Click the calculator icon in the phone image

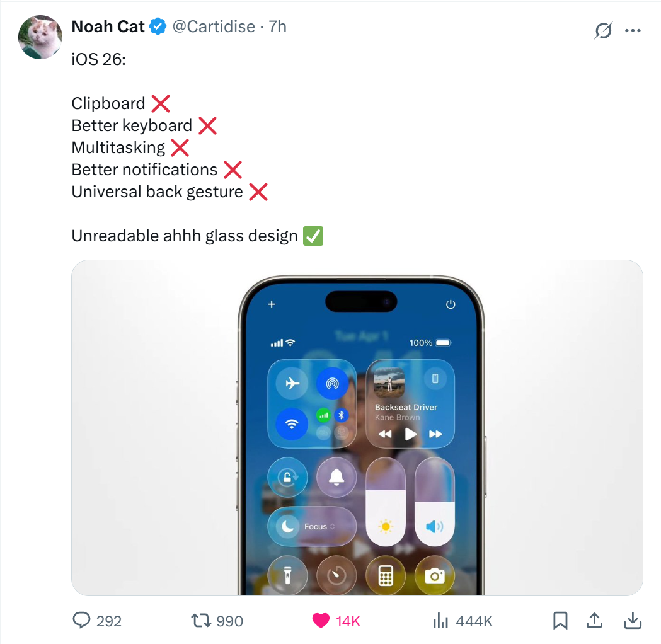(386, 575)
